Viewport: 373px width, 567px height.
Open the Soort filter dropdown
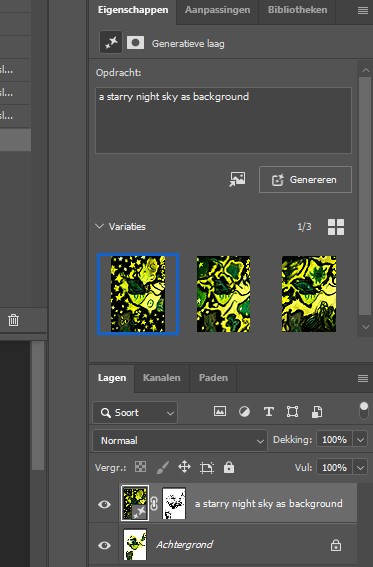pos(135,412)
